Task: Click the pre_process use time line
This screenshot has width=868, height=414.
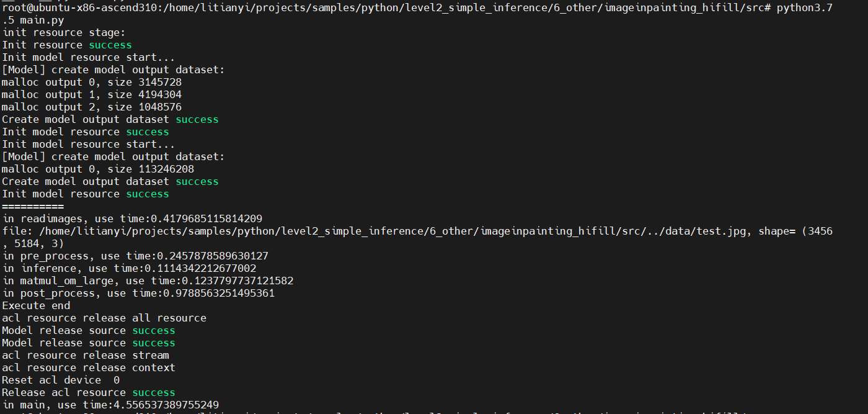Action: pyautogui.click(x=135, y=256)
